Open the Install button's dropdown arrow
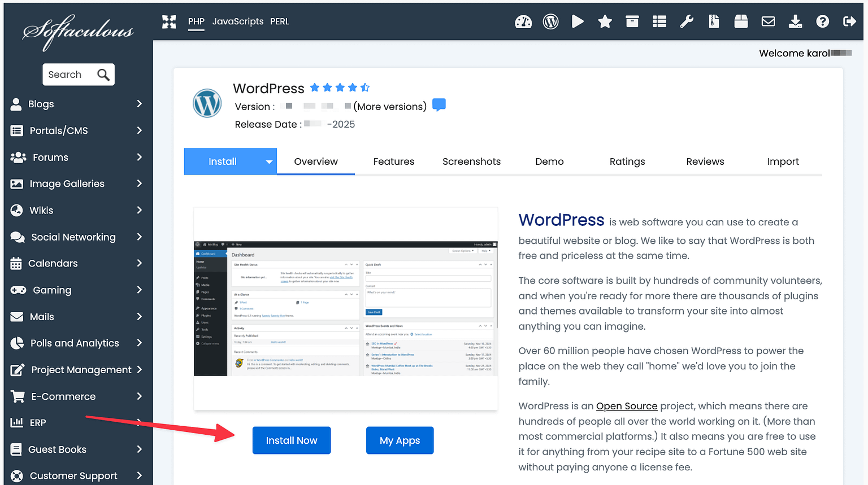868x485 pixels. tap(268, 161)
